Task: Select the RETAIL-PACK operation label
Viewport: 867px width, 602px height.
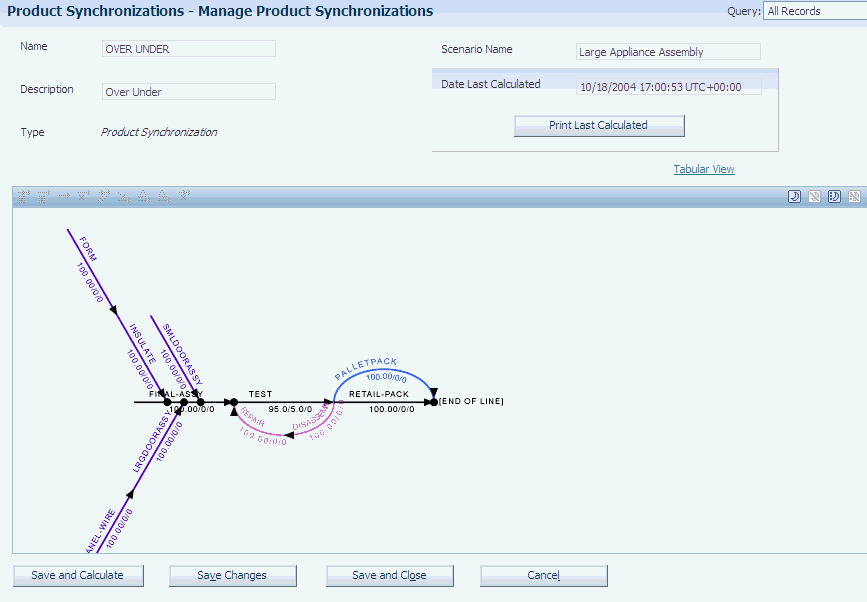Action: coord(379,394)
